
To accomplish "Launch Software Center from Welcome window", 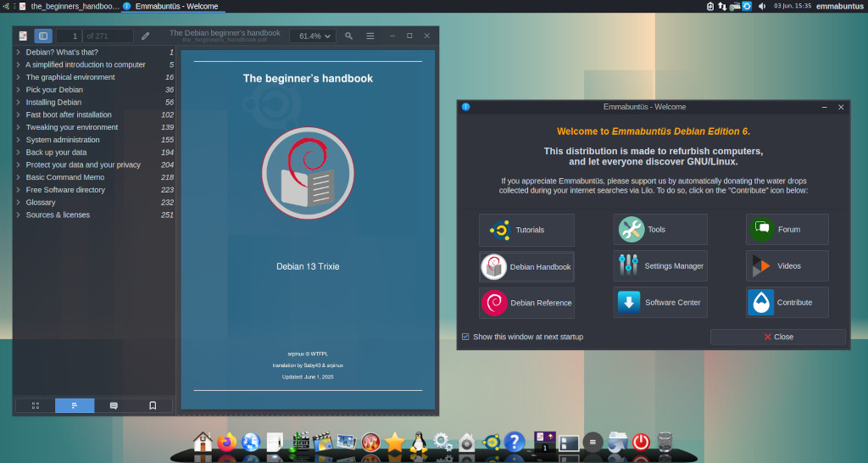I will [x=659, y=303].
